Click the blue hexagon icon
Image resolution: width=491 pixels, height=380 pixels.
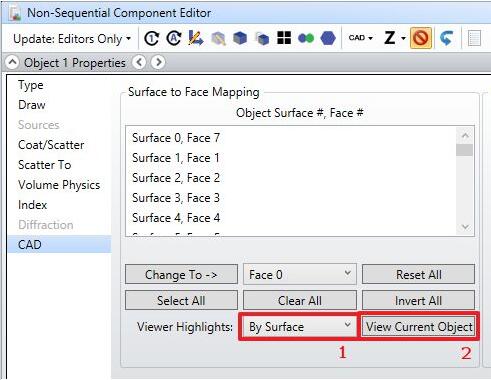(328, 38)
